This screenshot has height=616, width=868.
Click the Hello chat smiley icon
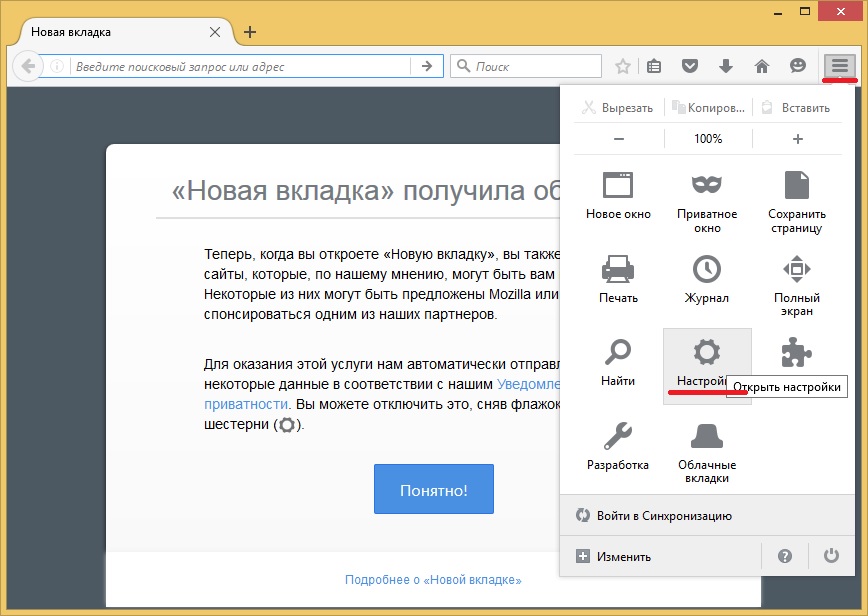(x=797, y=66)
